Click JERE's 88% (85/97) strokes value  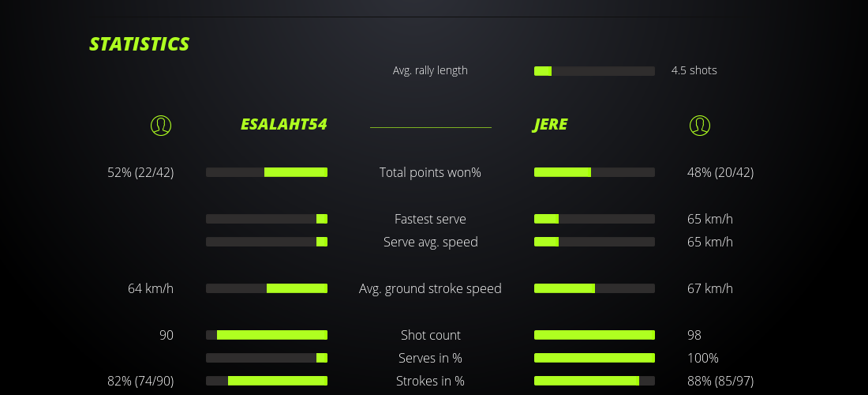720,381
